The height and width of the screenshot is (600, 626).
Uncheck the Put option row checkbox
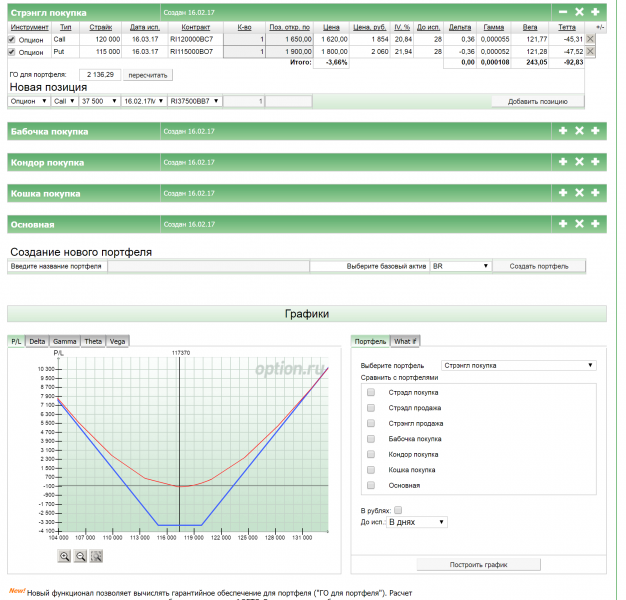click(x=12, y=52)
